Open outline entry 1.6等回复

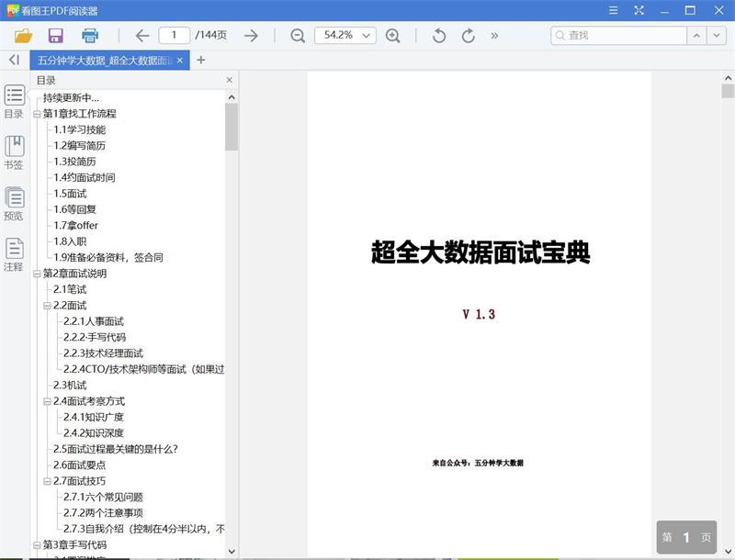74,209
